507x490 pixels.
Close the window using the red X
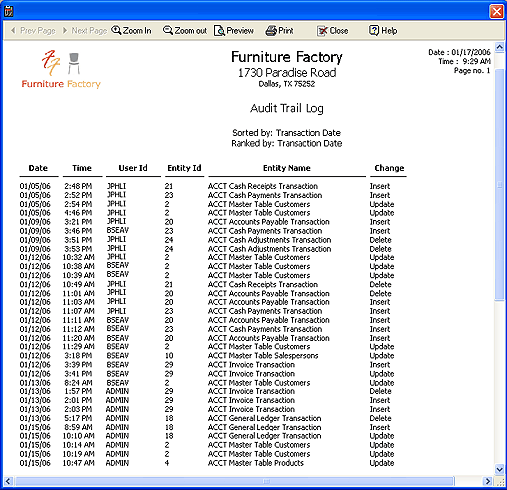[x=497, y=12]
